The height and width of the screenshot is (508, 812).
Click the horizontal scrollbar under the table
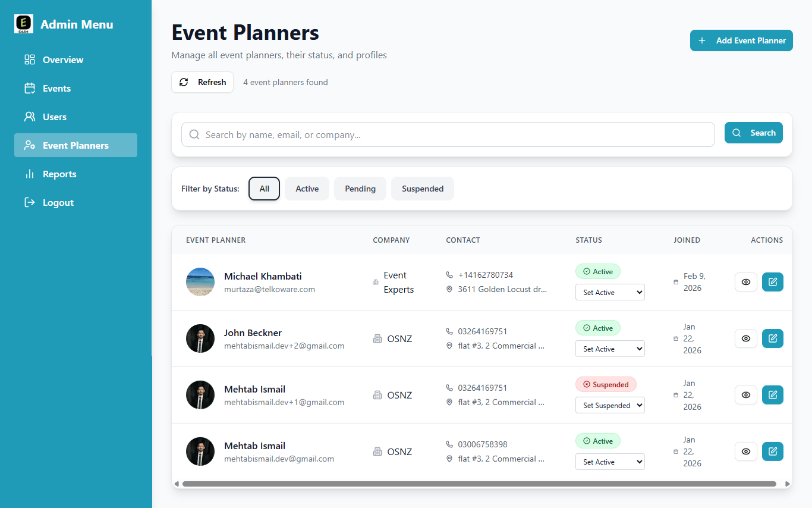tap(479, 484)
